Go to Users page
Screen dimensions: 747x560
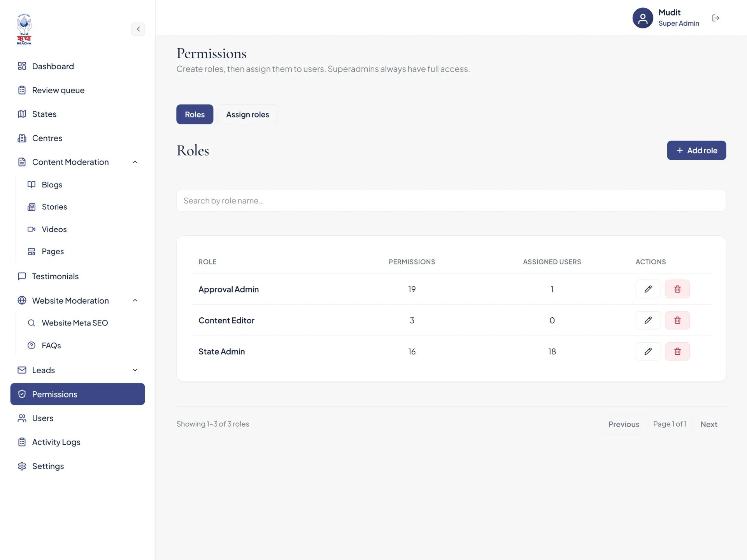pos(77,418)
